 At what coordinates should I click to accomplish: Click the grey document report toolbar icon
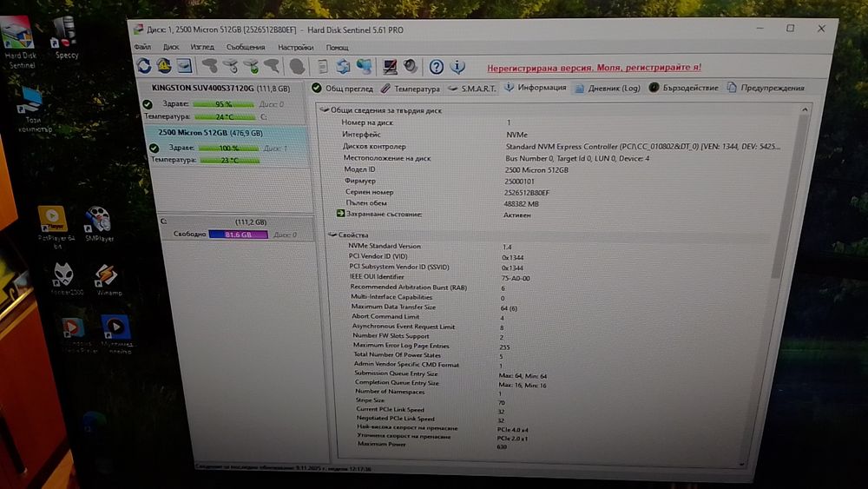(323, 67)
